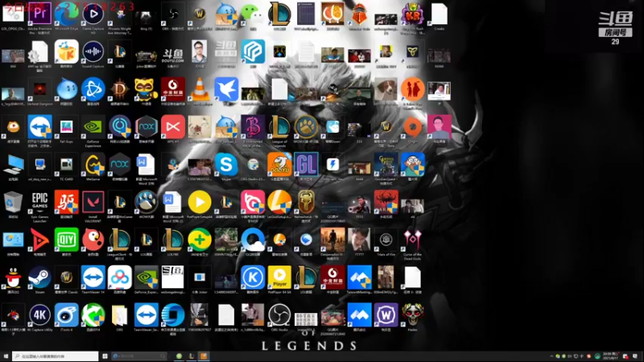
Task: Open the Sound Capture shortcut
Action: [x=93, y=51]
